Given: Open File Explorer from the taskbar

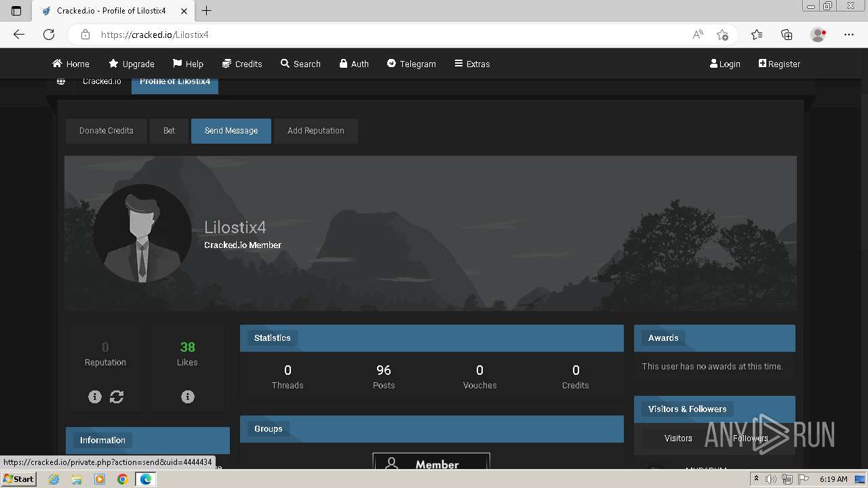Looking at the screenshot, I should pos(77,479).
